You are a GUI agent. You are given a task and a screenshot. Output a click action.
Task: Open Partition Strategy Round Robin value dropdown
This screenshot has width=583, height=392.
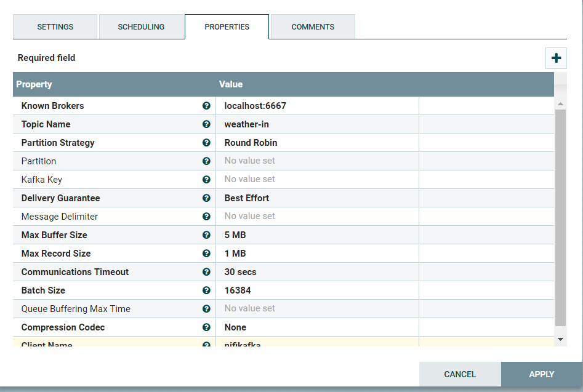coord(316,143)
